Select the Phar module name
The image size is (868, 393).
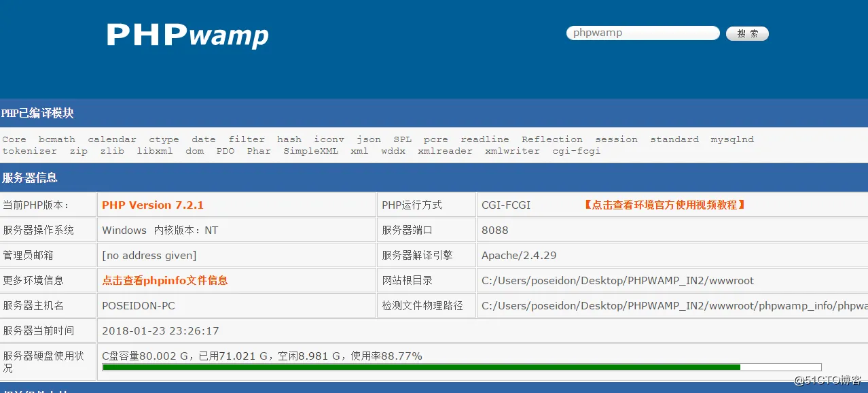pos(259,151)
